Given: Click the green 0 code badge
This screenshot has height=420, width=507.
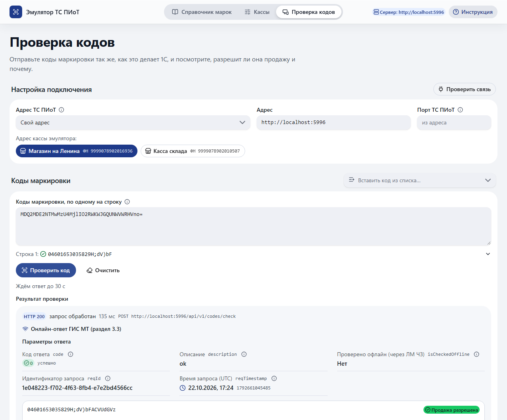Looking at the screenshot, I should 29,363.
